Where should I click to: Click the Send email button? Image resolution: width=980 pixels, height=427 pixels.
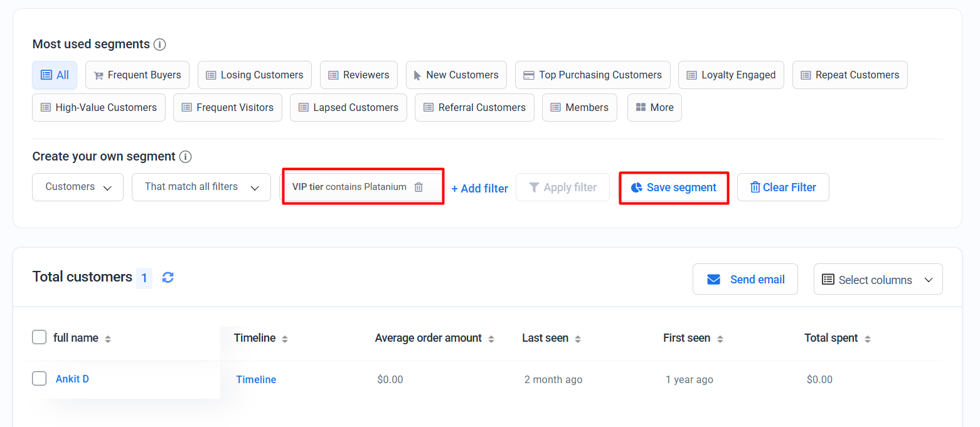tap(745, 280)
